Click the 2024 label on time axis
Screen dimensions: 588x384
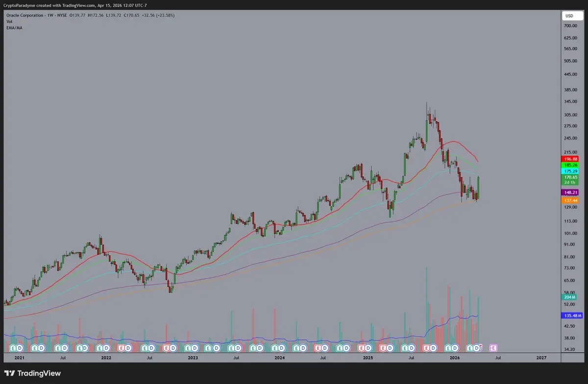point(280,358)
